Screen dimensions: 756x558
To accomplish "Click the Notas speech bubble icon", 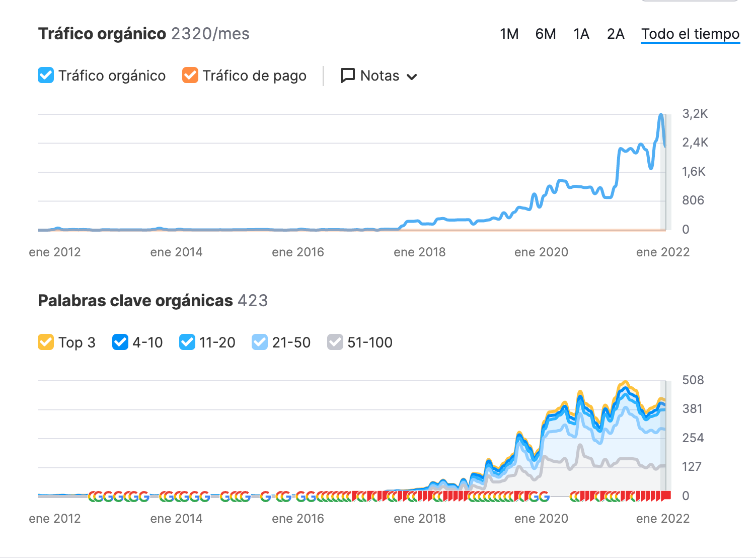I will click(348, 76).
